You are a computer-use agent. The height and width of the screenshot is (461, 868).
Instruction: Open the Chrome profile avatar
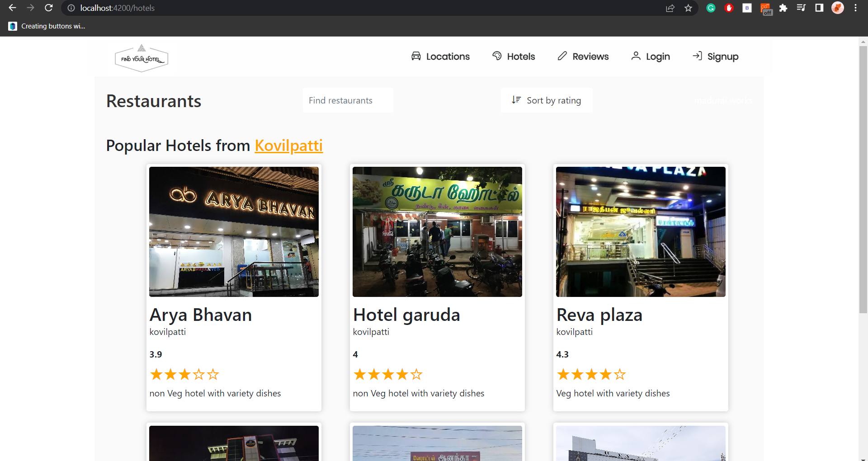pos(838,8)
